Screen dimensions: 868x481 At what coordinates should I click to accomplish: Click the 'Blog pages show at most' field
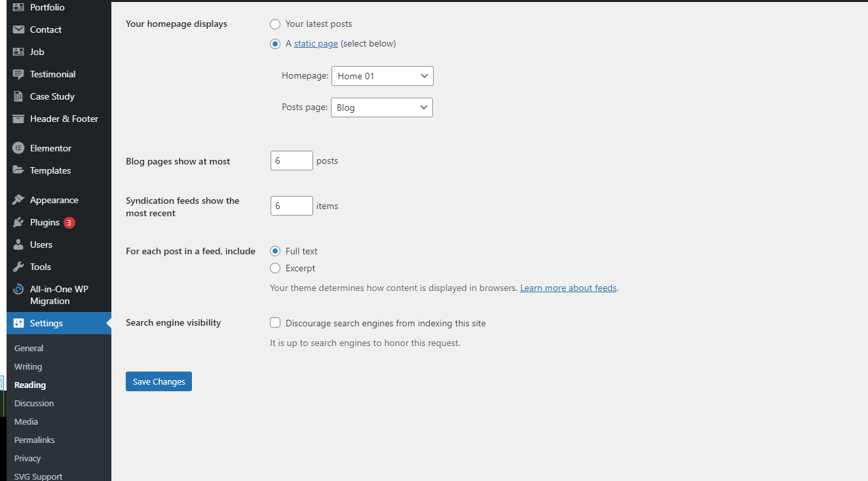[292, 161]
